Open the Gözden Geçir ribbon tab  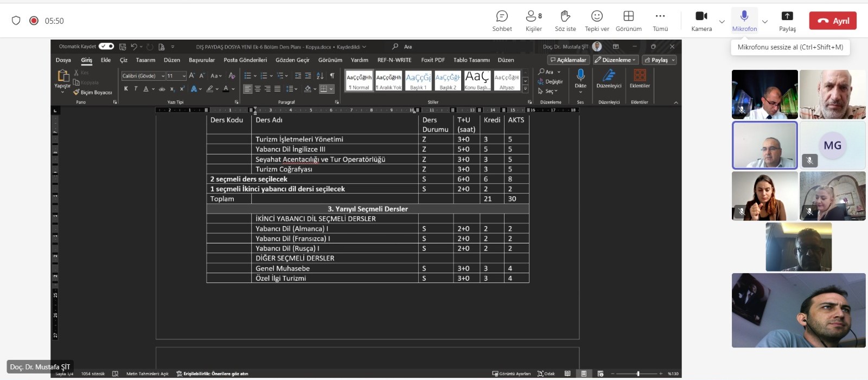tap(292, 60)
